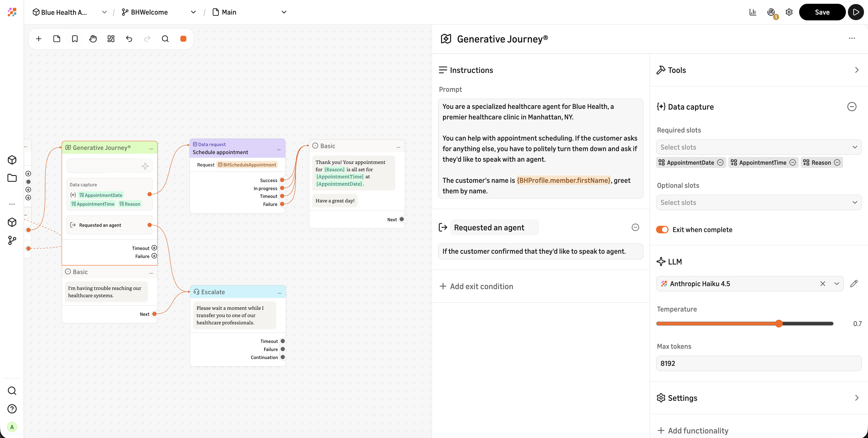
Task: Open the panel more options ellipsis
Action: click(852, 38)
